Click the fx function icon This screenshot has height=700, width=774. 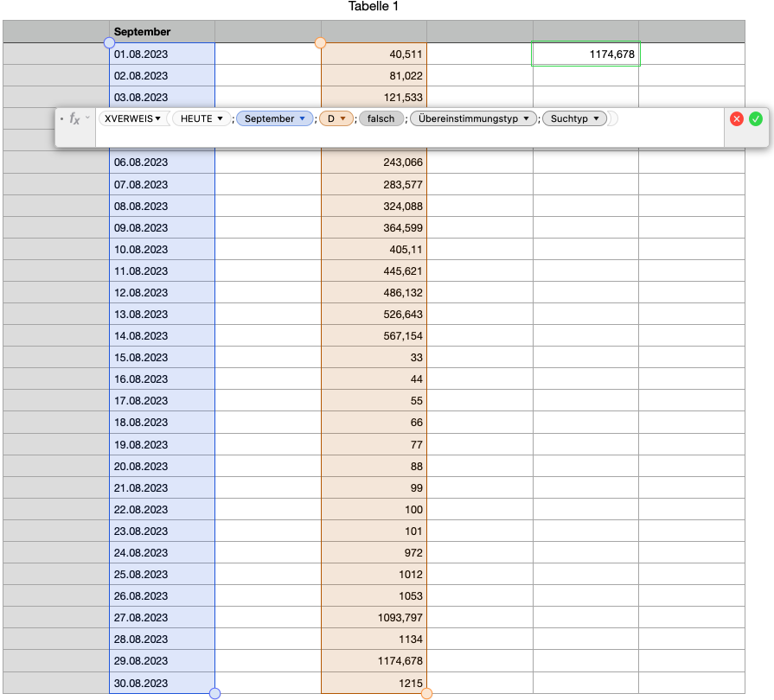75,118
